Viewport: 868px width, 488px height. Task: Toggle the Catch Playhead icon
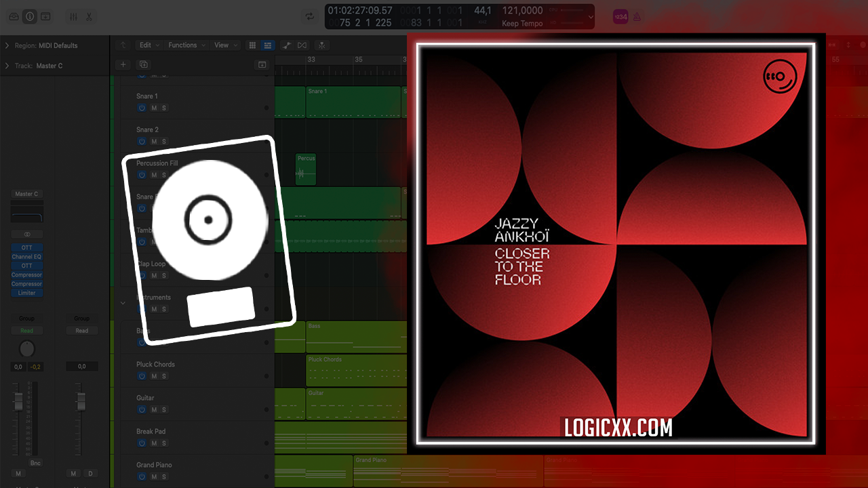click(x=321, y=45)
